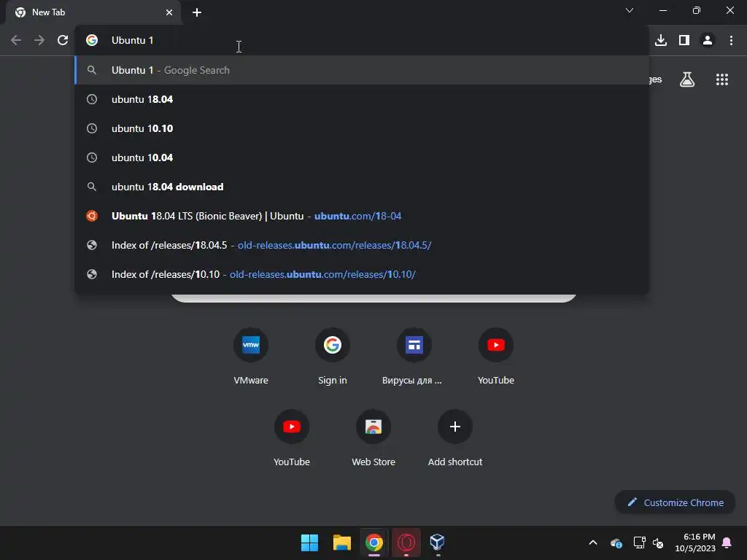
Task: Open the tab search chevron dropdown
Action: 630,10
